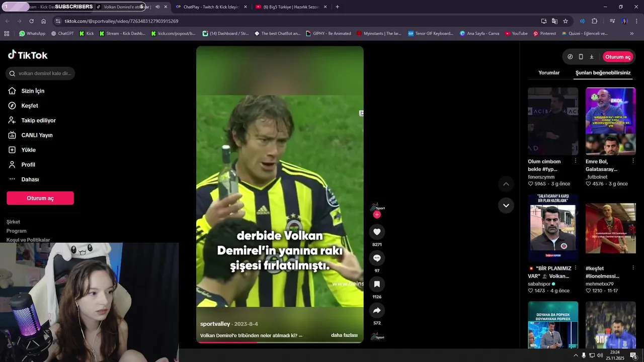Follow sportvalley with the red plus badge
Image resolution: width=644 pixels, height=362 pixels.
coord(377,215)
